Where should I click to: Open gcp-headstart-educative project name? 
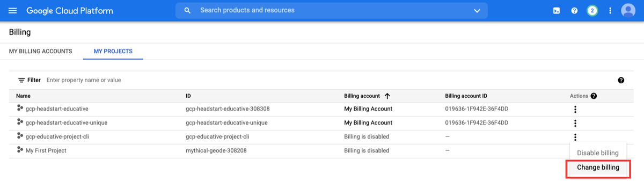pos(57,109)
